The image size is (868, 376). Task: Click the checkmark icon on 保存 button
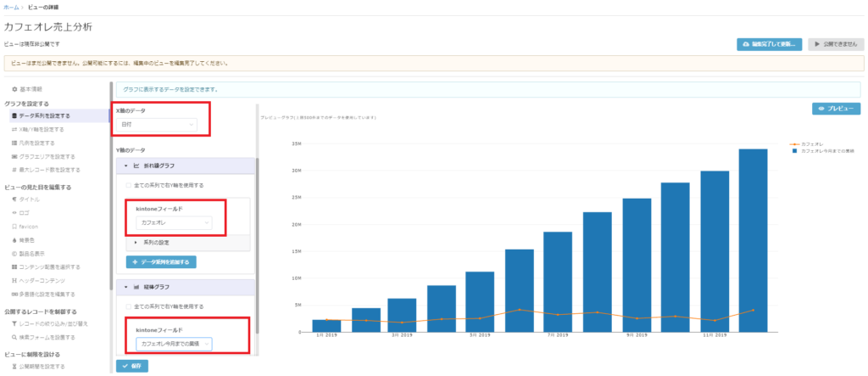click(x=125, y=366)
